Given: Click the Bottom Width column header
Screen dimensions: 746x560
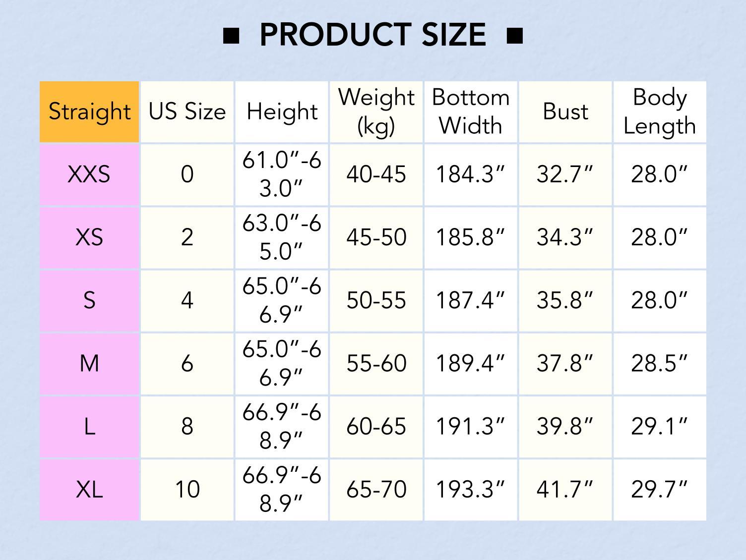Looking at the screenshot, I should (x=471, y=112).
